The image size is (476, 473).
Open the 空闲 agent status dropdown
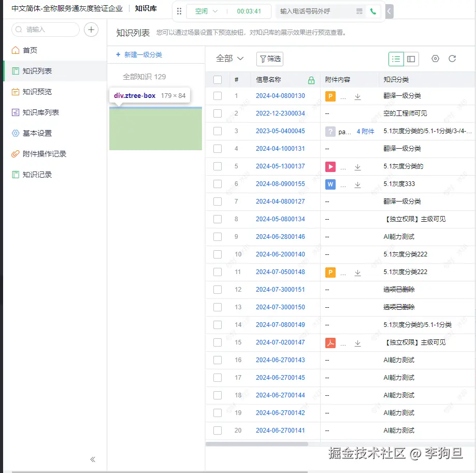point(207,11)
